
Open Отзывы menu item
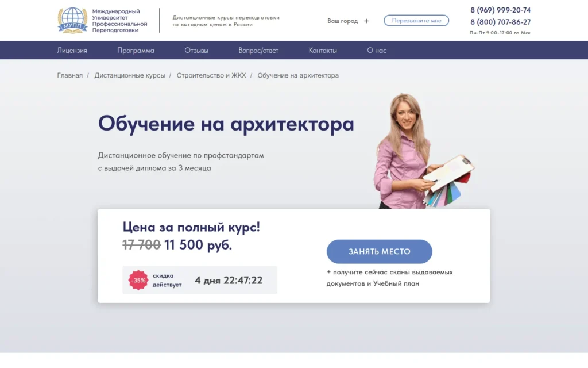click(x=196, y=51)
